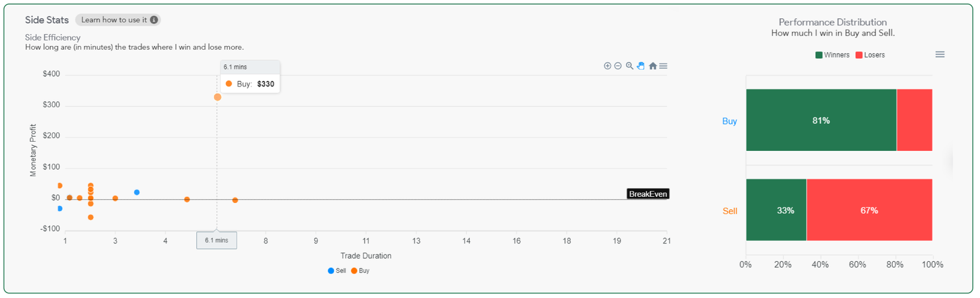Open the scatter chart hamburger menu

point(663,66)
